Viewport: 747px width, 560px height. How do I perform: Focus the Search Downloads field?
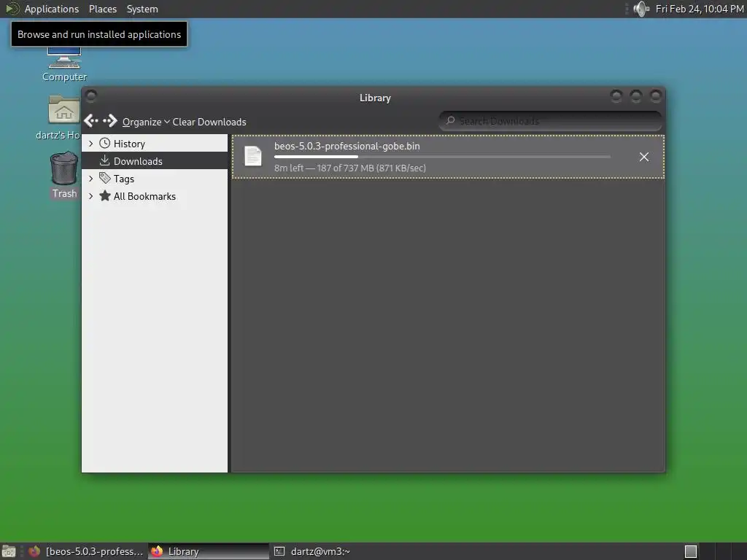click(x=550, y=121)
